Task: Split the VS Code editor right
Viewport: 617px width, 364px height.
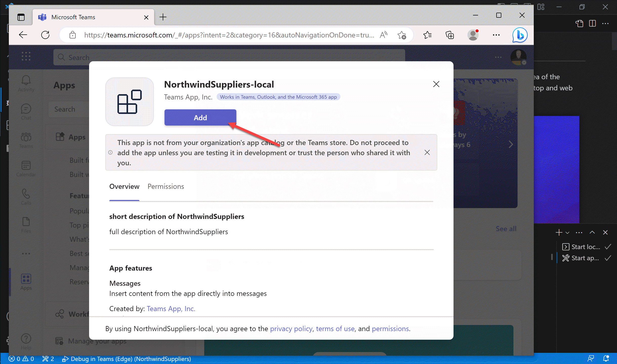Action: click(x=592, y=24)
